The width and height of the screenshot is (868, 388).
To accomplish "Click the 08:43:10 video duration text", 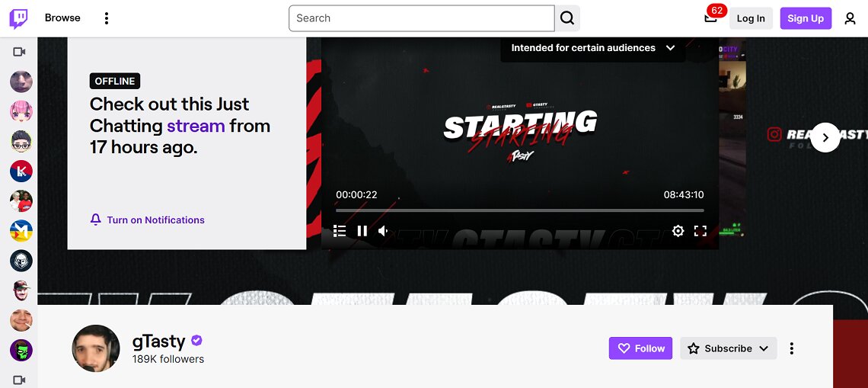I will coord(684,194).
